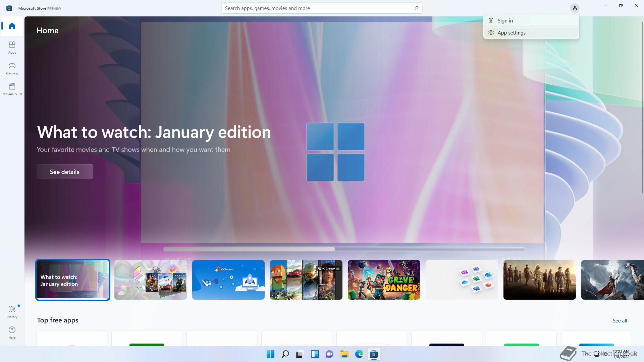
Task: Click the Home page heading
Action: click(x=48, y=31)
